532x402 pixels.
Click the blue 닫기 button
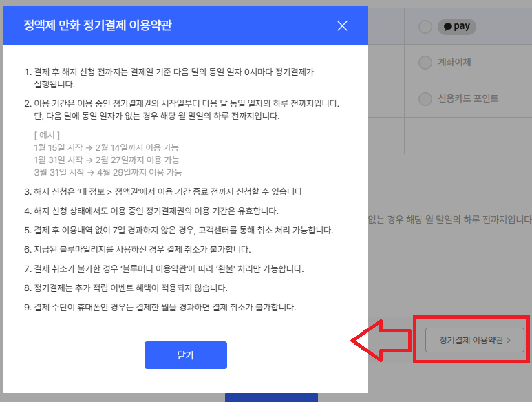185,355
